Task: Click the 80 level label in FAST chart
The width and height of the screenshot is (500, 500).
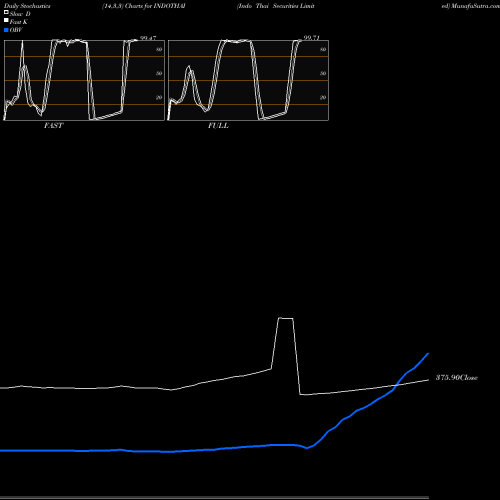Action: pos(159,49)
